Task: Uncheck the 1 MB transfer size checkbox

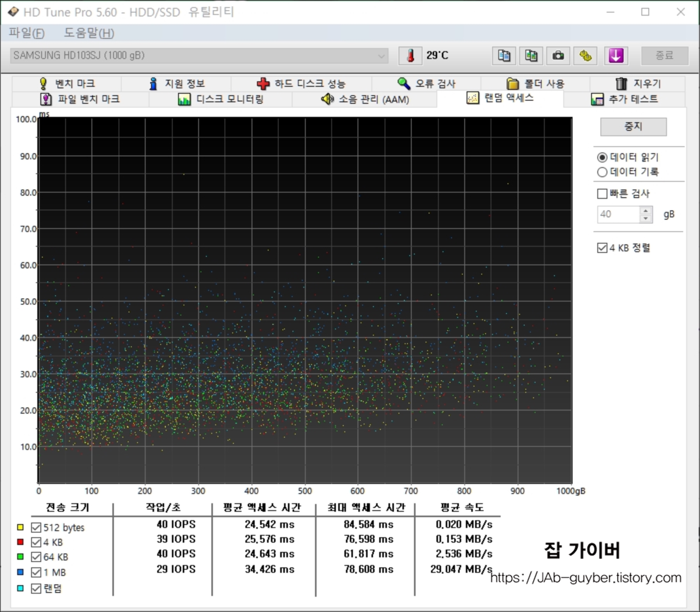Action: tap(36, 572)
